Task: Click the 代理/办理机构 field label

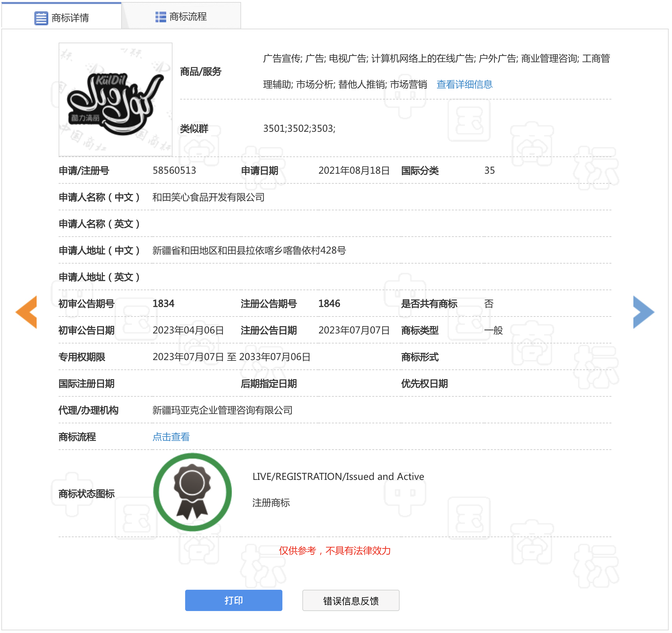Action: 89,410
